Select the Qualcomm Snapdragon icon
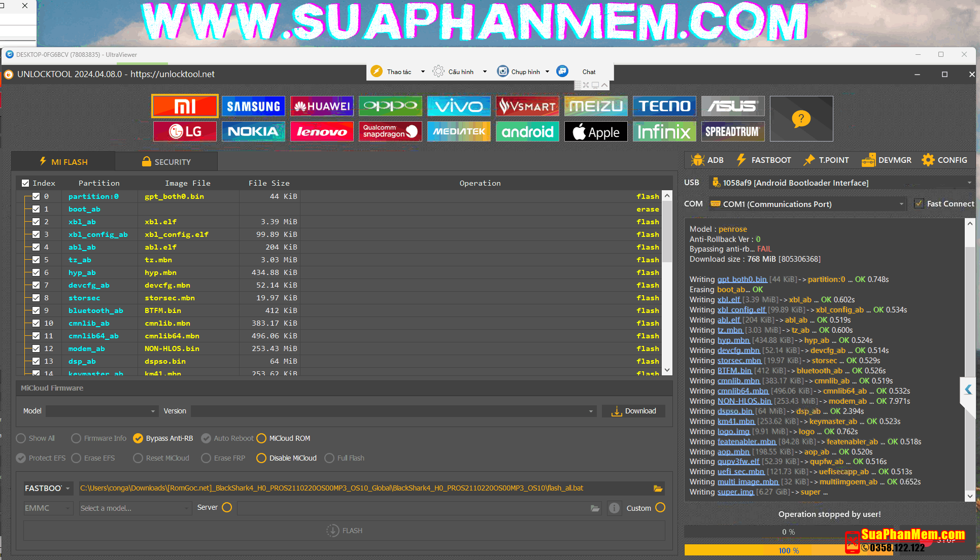The width and height of the screenshot is (980, 560). coord(390,131)
